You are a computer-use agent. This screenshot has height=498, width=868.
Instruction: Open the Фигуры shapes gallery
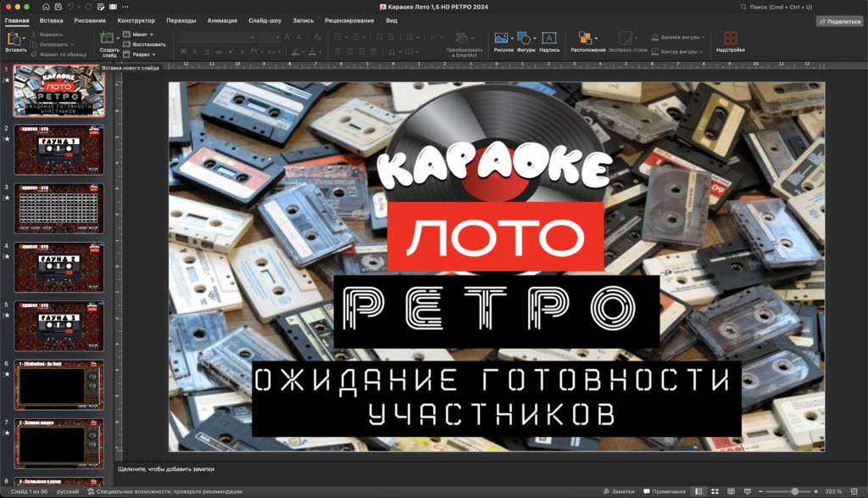tap(523, 37)
